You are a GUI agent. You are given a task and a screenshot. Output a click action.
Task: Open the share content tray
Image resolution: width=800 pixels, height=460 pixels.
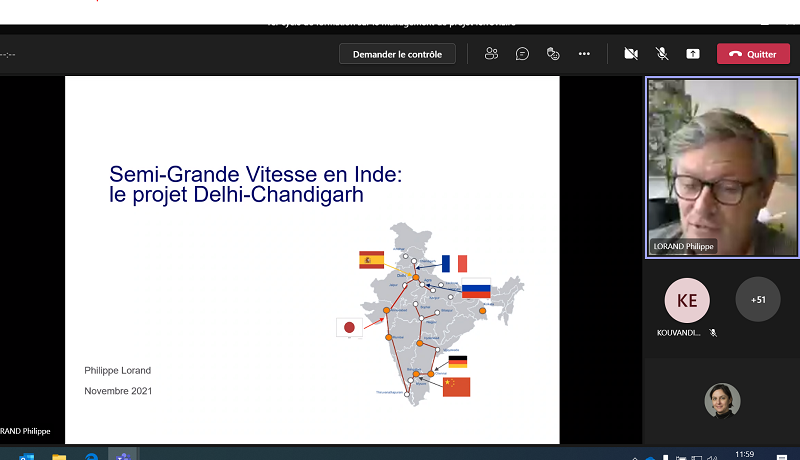tap(693, 54)
